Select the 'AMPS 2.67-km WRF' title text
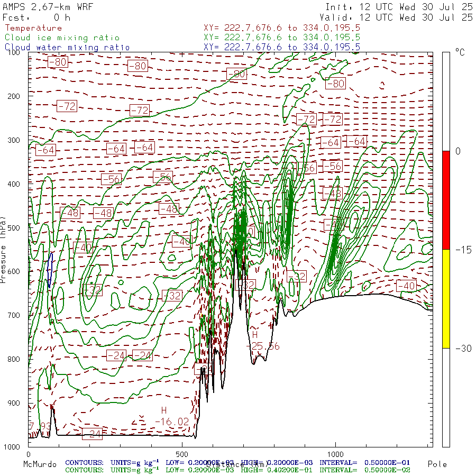476x476 pixels. coord(48,7)
